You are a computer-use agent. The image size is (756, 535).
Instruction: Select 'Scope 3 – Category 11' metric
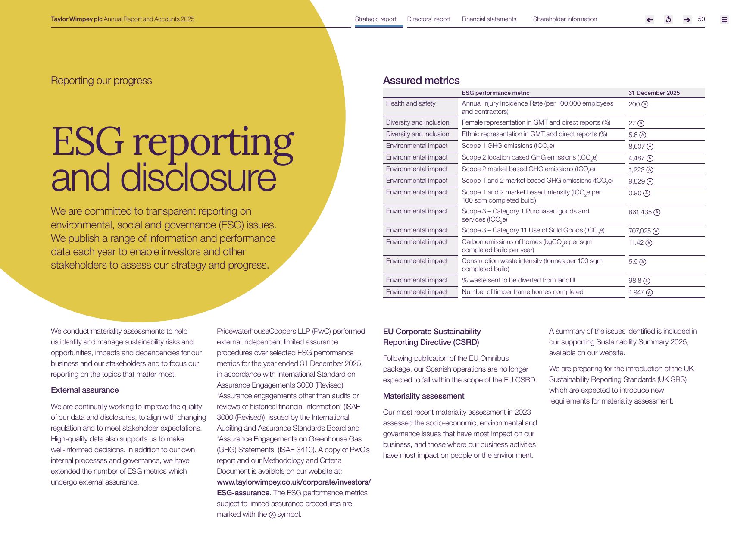533,231
